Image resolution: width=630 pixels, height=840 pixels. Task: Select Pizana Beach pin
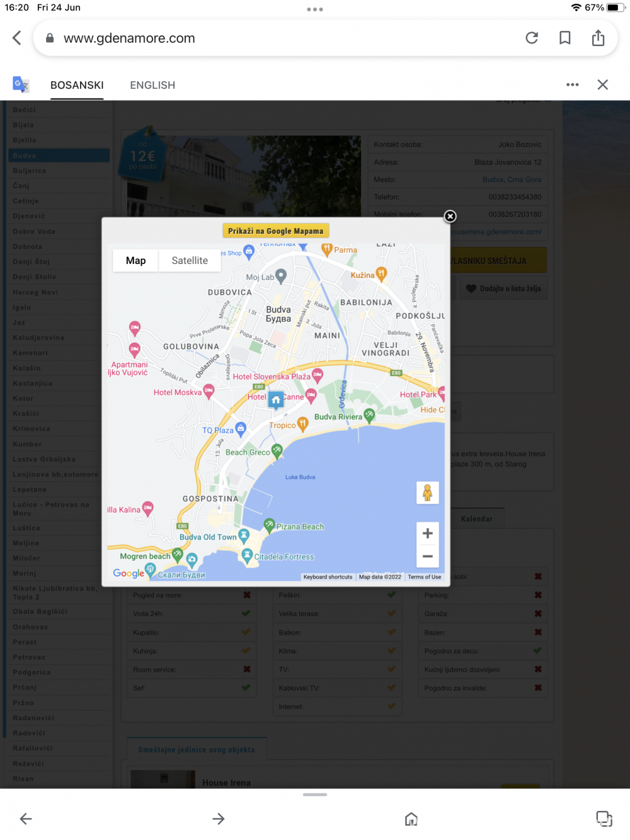click(269, 525)
